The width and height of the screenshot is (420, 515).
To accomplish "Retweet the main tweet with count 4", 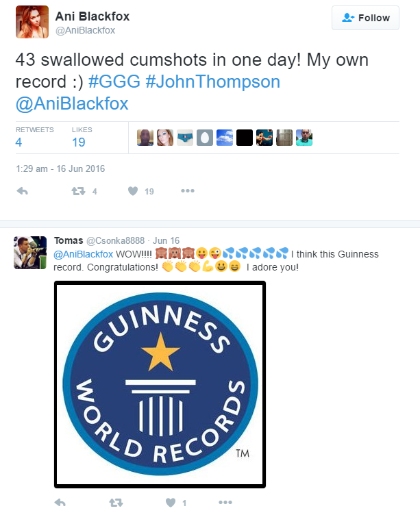I will pyautogui.click(x=79, y=191).
